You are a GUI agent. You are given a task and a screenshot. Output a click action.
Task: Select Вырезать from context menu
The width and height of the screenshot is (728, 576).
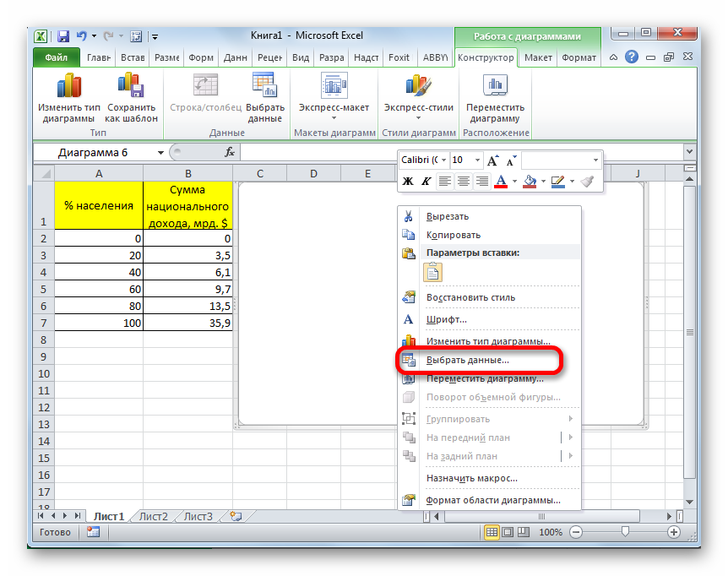coord(489,216)
